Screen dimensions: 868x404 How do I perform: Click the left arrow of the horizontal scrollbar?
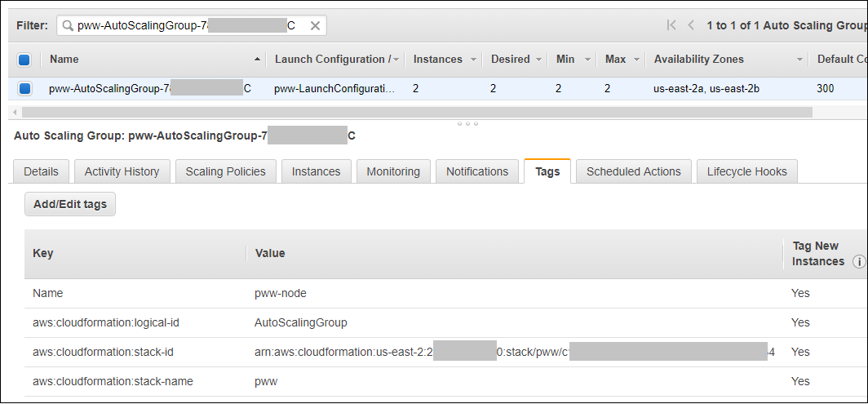click(x=15, y=113)
